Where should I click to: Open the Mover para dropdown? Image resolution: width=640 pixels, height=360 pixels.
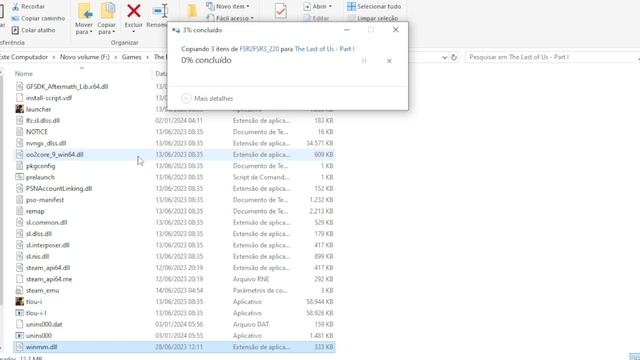pyautogui.click(x=84, y=29)
